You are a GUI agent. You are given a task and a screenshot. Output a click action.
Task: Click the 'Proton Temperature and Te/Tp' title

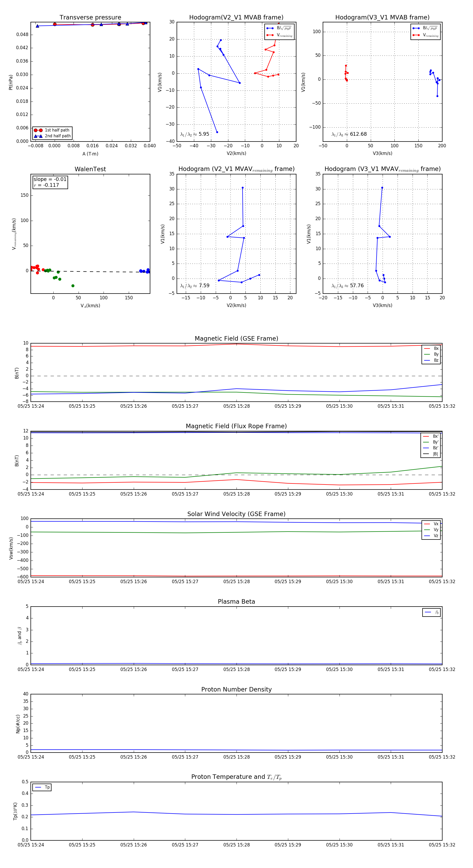point(236,777)
